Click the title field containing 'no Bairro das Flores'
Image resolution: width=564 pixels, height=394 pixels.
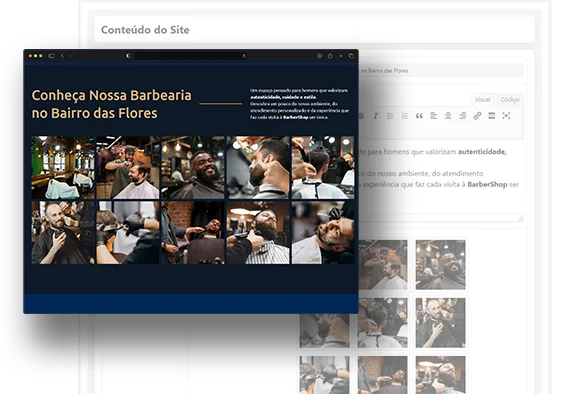(441, 71)
